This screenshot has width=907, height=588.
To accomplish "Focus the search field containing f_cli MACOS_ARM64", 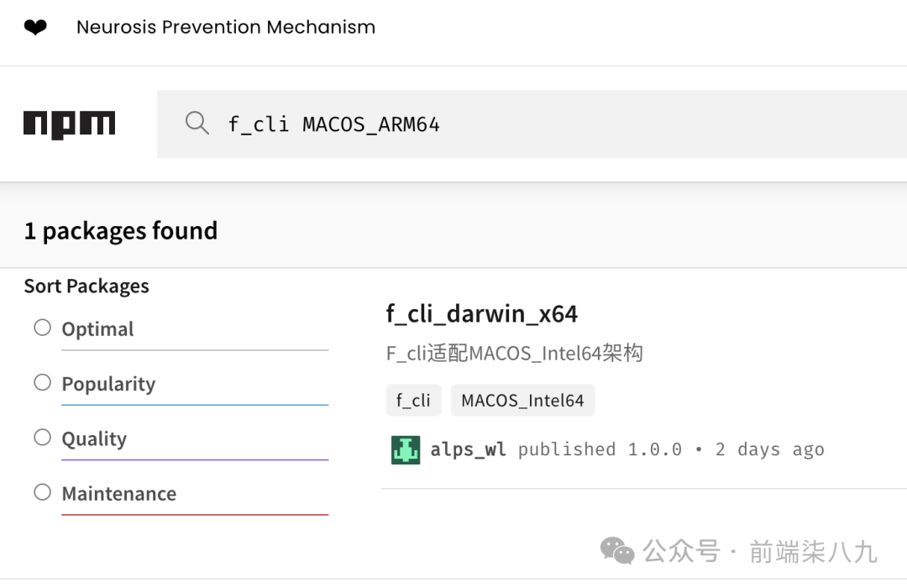I will point(532,123).
